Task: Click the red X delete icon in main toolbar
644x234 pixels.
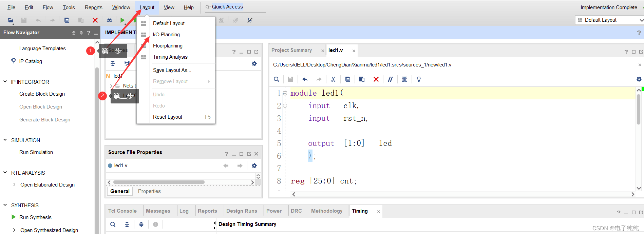Action: 95,20
